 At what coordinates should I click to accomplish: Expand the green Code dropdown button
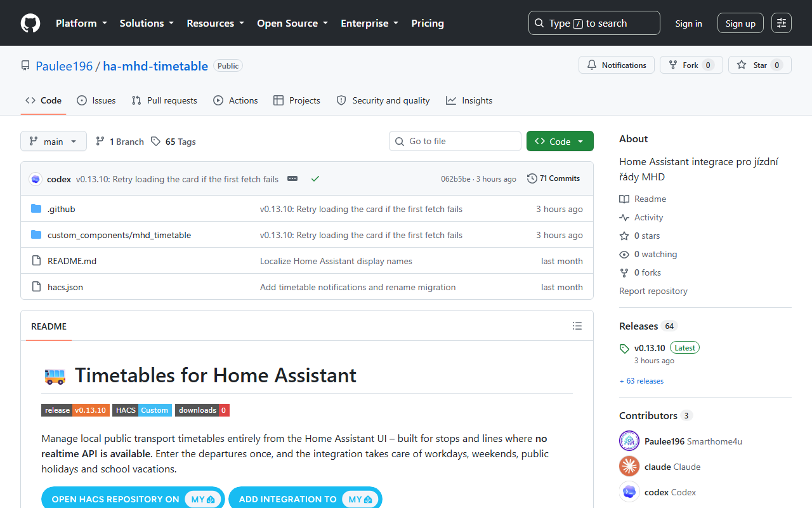click(560, 142)
